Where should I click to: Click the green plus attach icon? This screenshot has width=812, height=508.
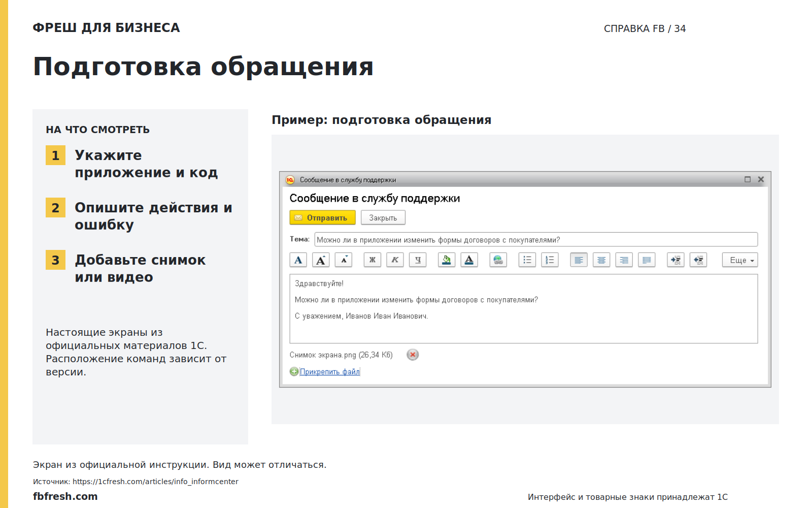tap(294, 372)
